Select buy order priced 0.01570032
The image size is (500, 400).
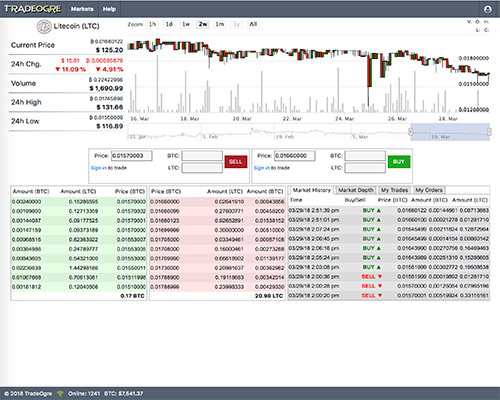click(x=79, y=211)
